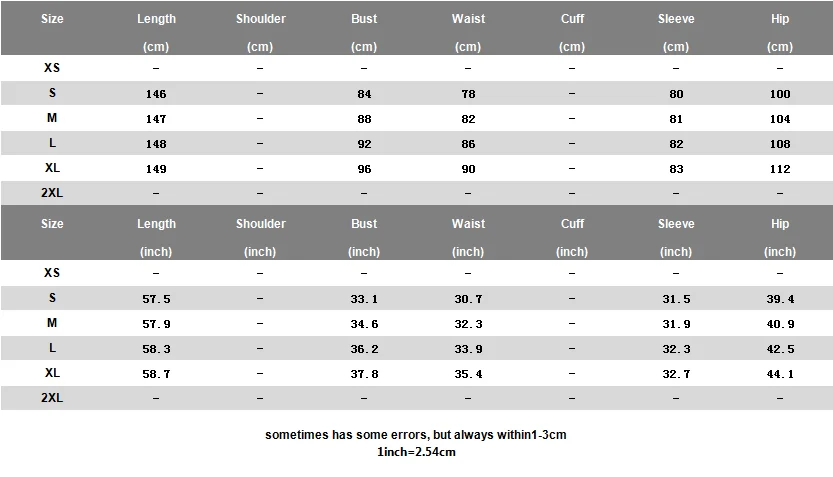
Task: Select the XL row hip value 112
Action: click(780, 169)
